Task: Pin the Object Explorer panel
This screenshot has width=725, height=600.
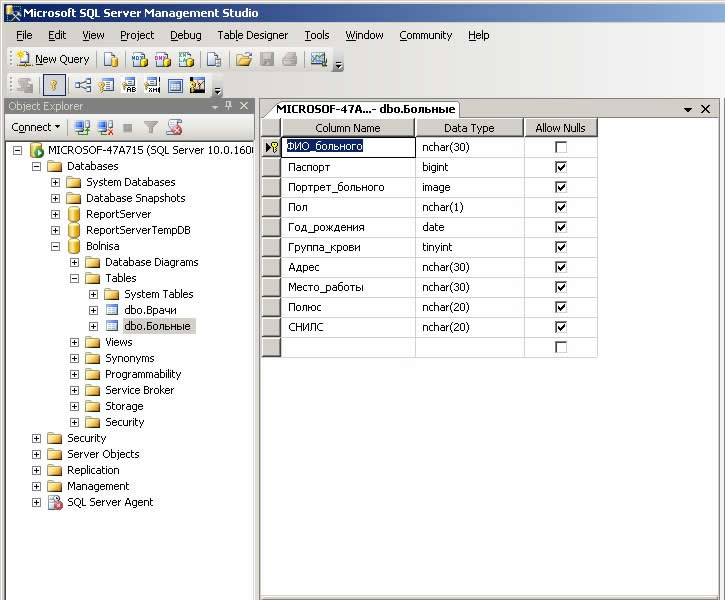Action: click(x=228, y=106)
